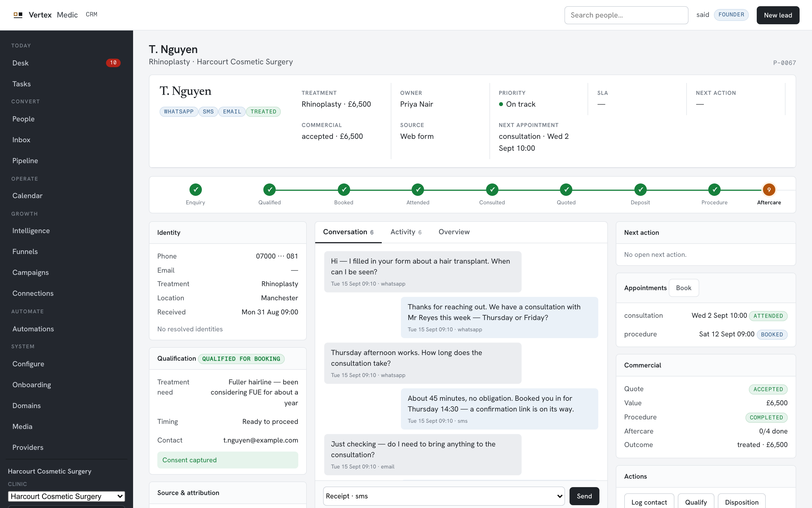Click the patient ID P-0067
This screenshot has width=812, height=508.
[x=784, y=63]
